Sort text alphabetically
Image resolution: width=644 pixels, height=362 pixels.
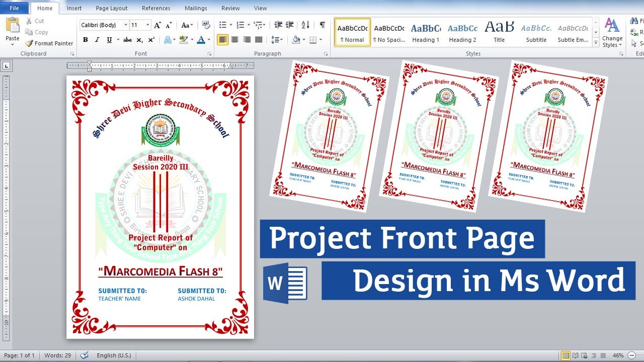[305, 25]
